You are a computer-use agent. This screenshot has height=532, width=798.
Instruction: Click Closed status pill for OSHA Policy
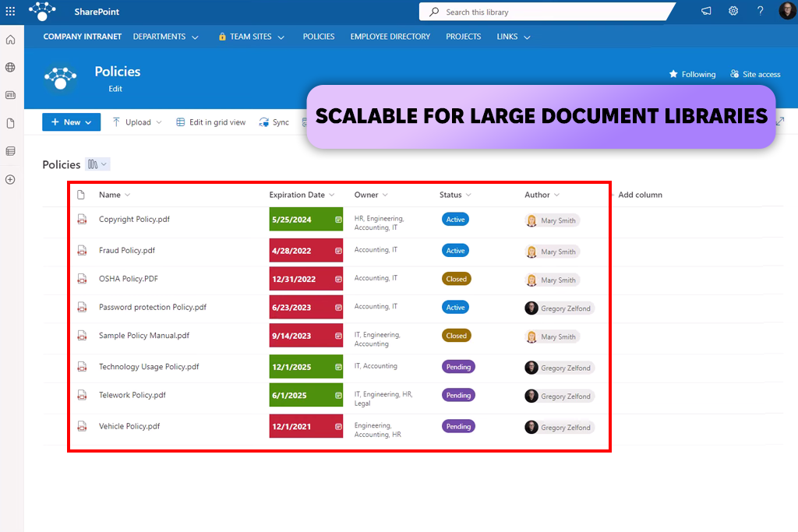point(456,279)
